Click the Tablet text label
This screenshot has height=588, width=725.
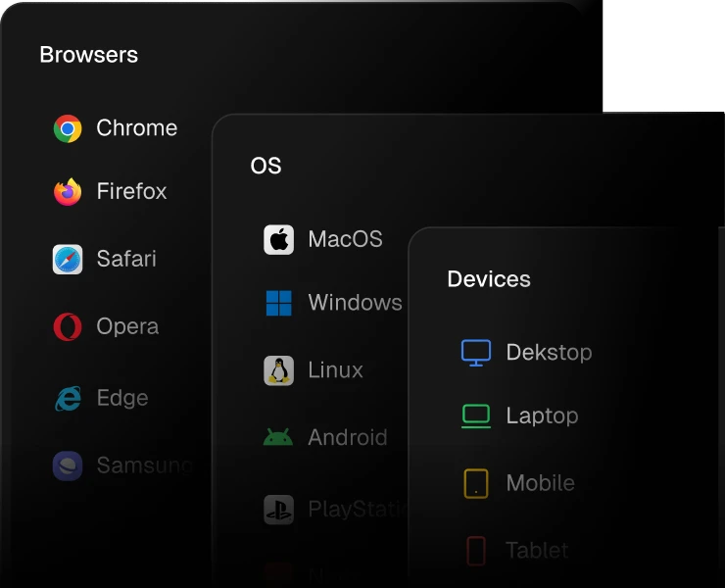(x=537, y=551)
